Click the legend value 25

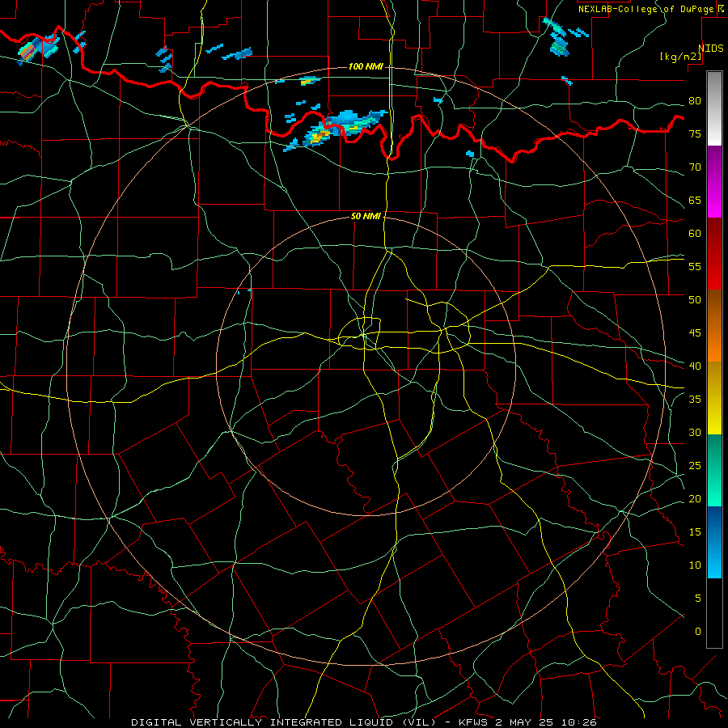695,466
